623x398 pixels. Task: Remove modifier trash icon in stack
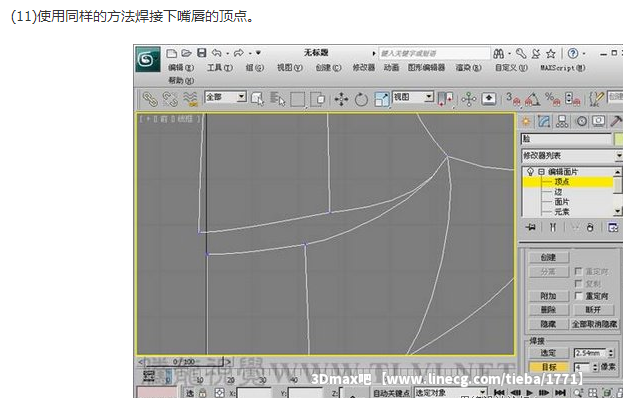tap(590, 228)
